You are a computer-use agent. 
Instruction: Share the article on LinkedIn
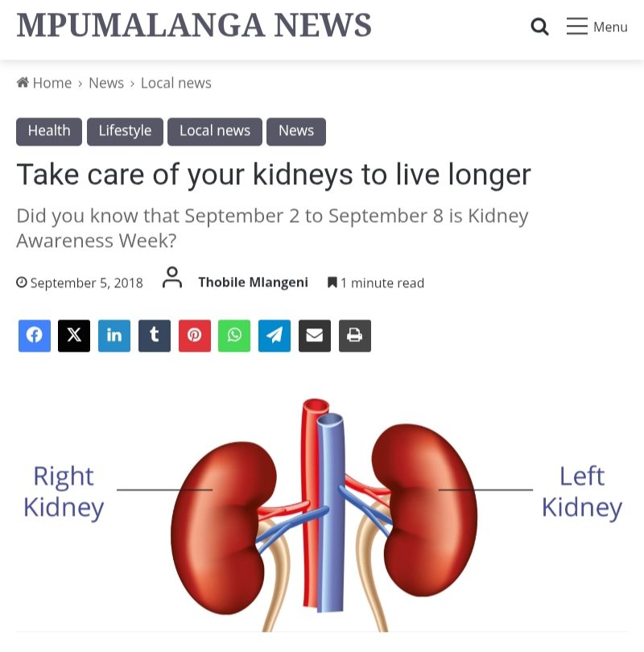click(114, 336)
